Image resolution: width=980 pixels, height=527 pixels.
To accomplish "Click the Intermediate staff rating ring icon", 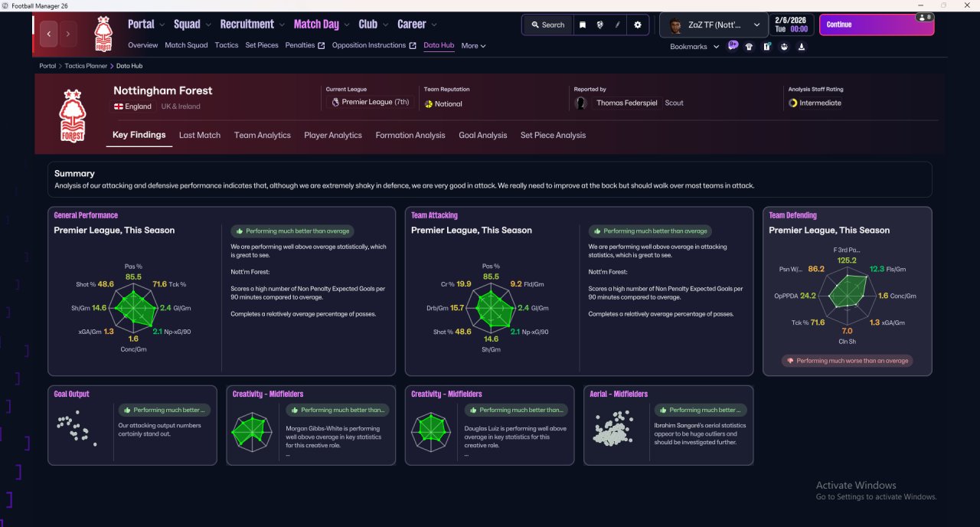I will coord(793,103).
